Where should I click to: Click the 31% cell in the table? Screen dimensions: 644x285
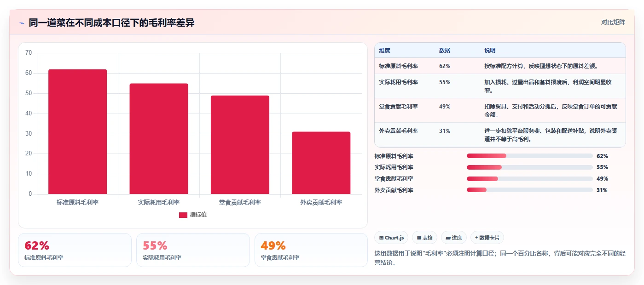pos(445,131)
